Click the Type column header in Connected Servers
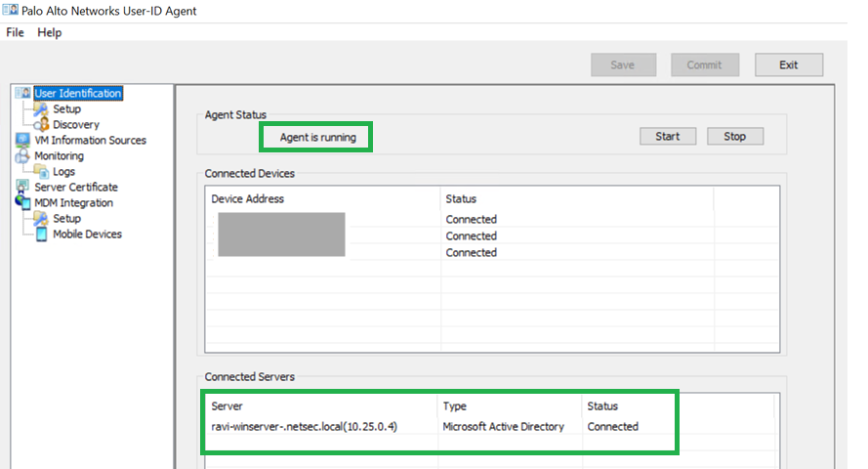868x469 pixels. [455, 406]
